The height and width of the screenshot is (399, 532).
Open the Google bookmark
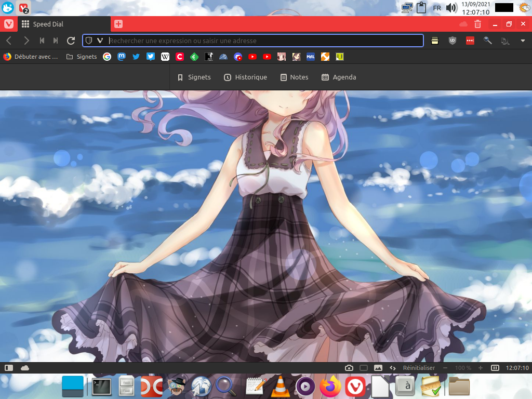pos(107,57)
